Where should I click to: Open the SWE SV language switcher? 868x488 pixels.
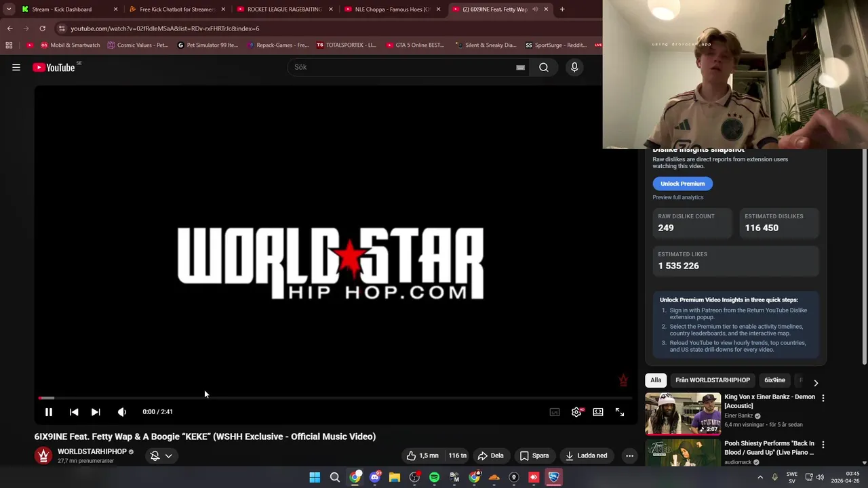792,477
